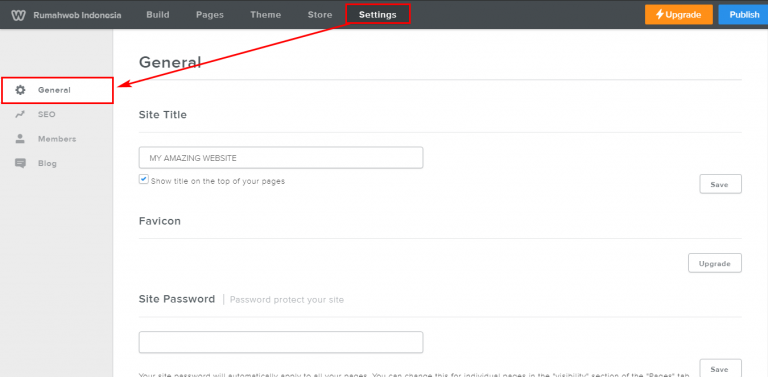The image size is (768, 377).
Task: Click the Site Password input field
Action: pyautogui.click(x=281, y=342)
